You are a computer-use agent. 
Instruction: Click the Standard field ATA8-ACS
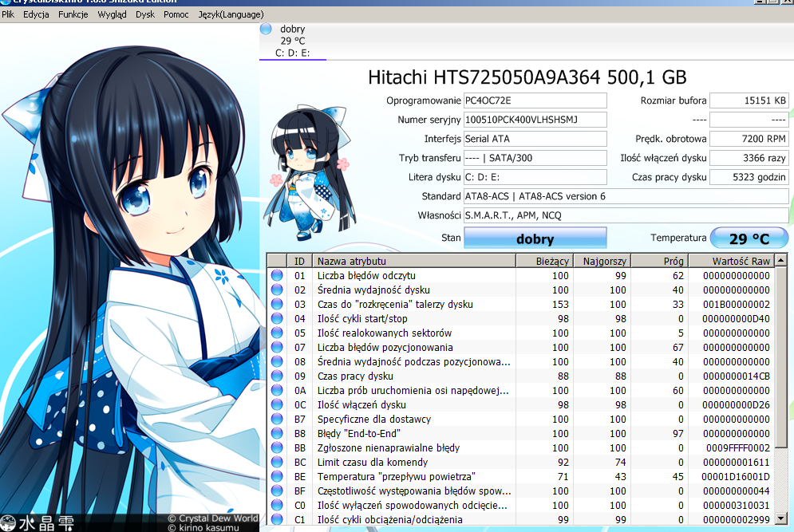coord(626,196)
